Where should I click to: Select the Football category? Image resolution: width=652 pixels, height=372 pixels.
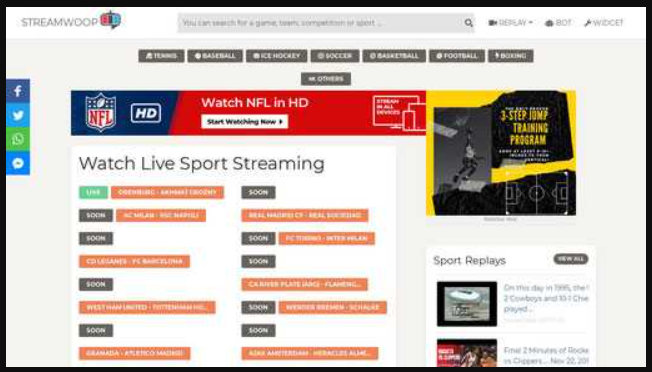coord(457,56)
